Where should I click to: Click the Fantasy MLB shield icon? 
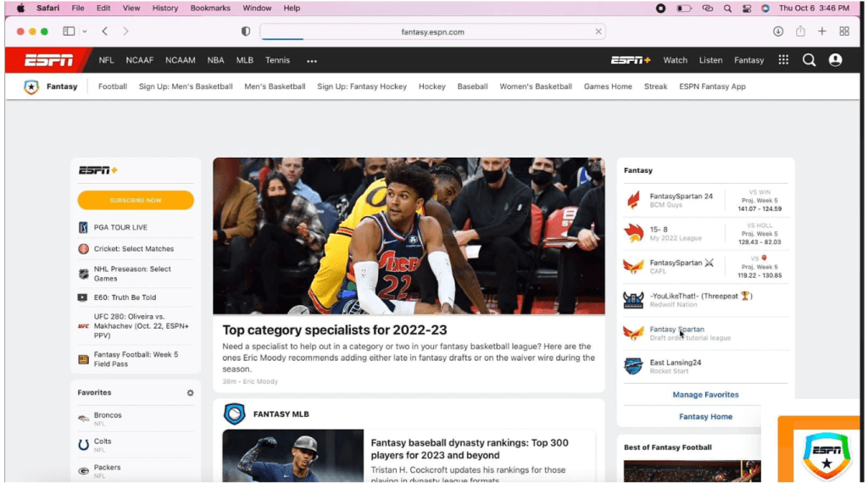234,413
